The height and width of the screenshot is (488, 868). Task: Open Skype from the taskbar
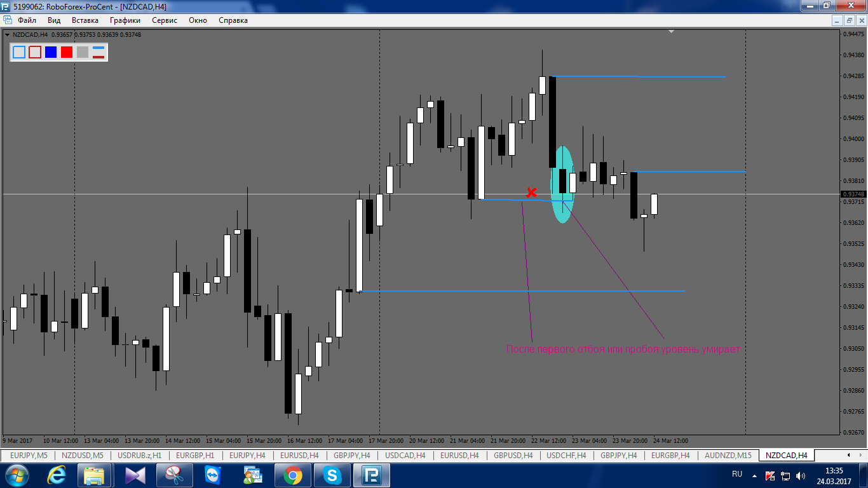tap(332, 475)
